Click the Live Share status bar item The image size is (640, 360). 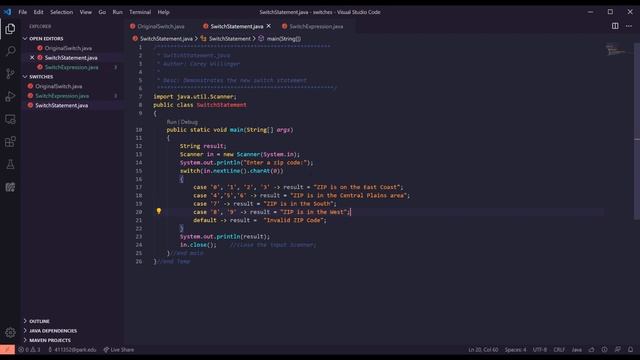[119, 350]
